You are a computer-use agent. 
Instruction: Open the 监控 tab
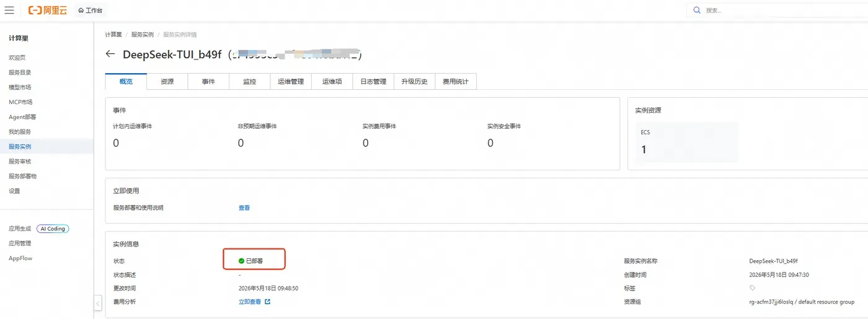pyautogui.click(x=250, y=81)
